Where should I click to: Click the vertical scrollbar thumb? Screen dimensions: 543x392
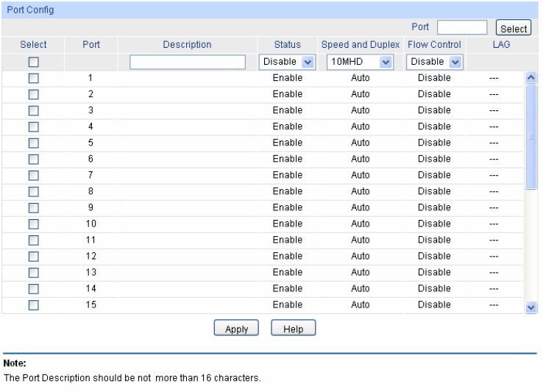click(x=531, y=137)
